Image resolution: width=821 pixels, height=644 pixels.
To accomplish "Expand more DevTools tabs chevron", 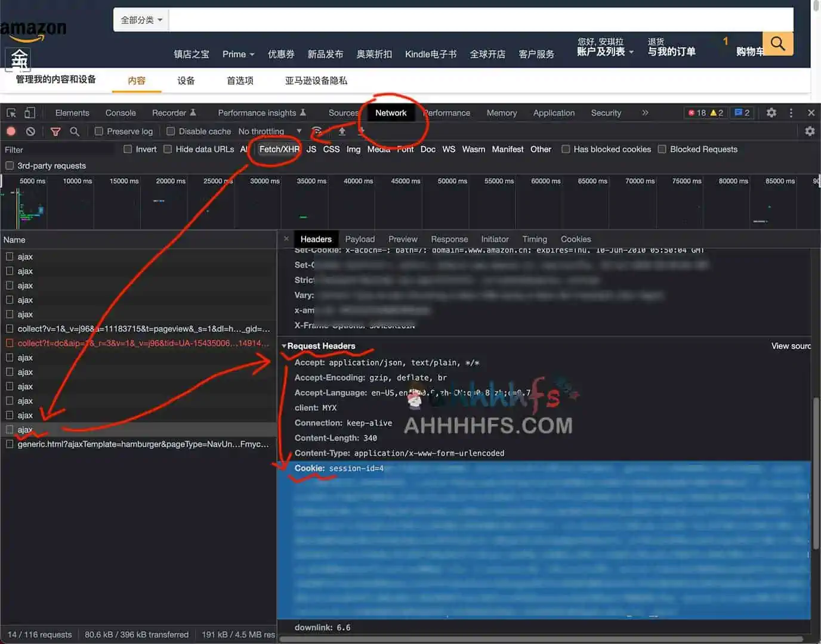I will [645, 113].
